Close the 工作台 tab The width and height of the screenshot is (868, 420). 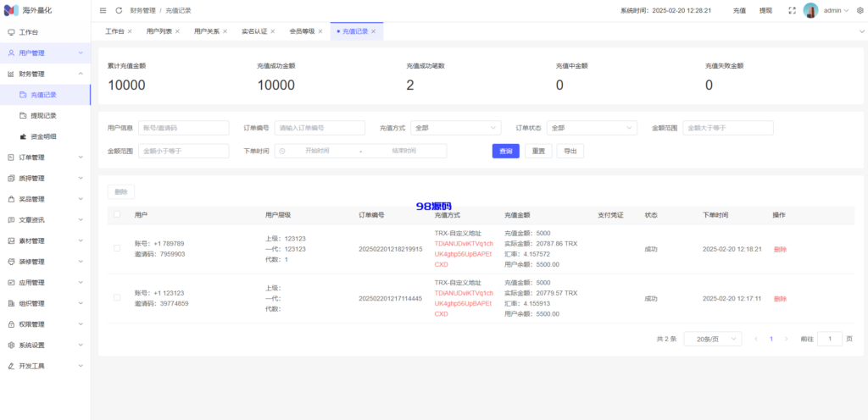130,31
